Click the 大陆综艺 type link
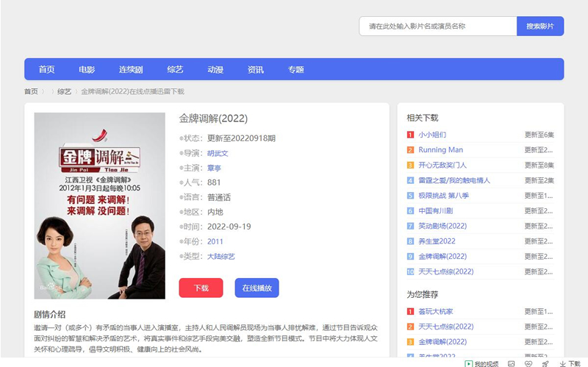 click(x=220, y=256)
